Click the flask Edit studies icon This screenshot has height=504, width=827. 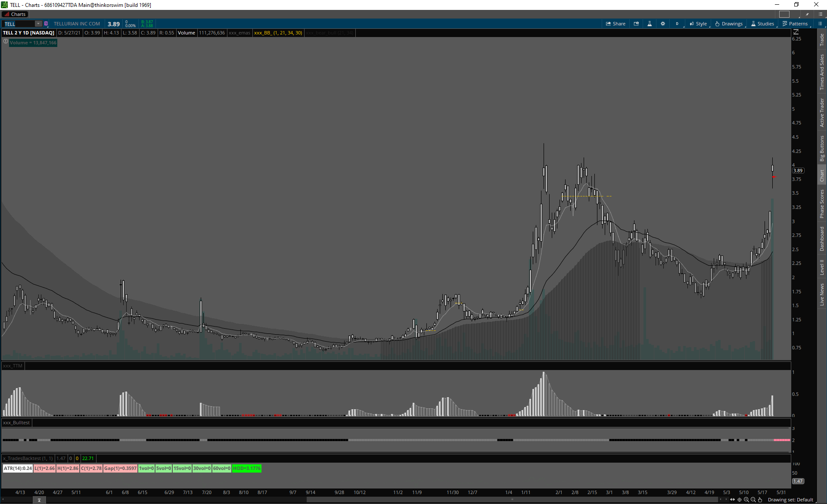pos(650,24)
